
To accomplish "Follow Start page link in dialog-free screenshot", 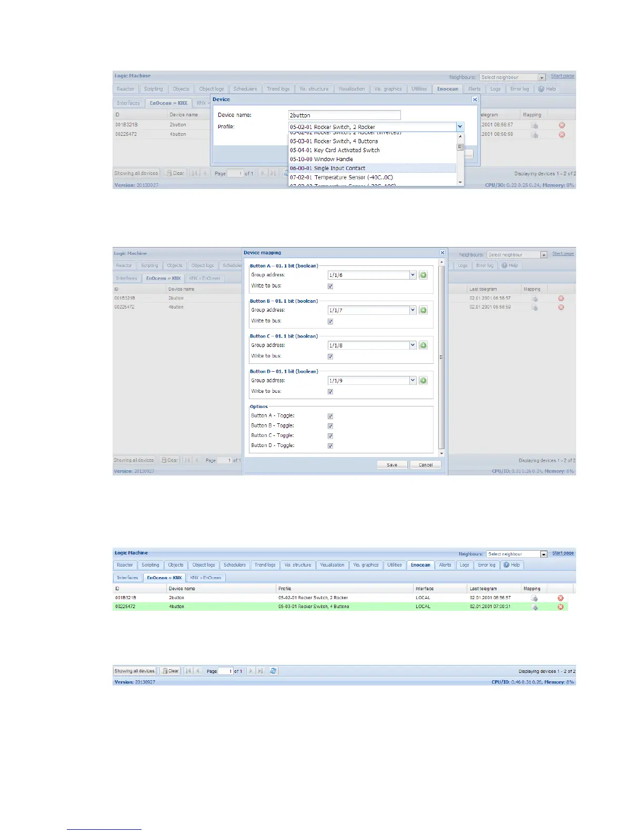I will (563, 553).
